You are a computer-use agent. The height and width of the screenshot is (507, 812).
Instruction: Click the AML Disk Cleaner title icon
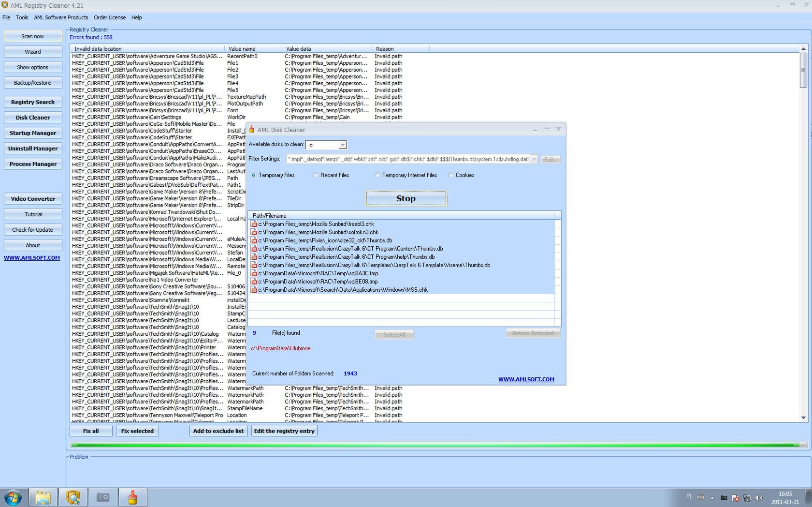point(252,129)
